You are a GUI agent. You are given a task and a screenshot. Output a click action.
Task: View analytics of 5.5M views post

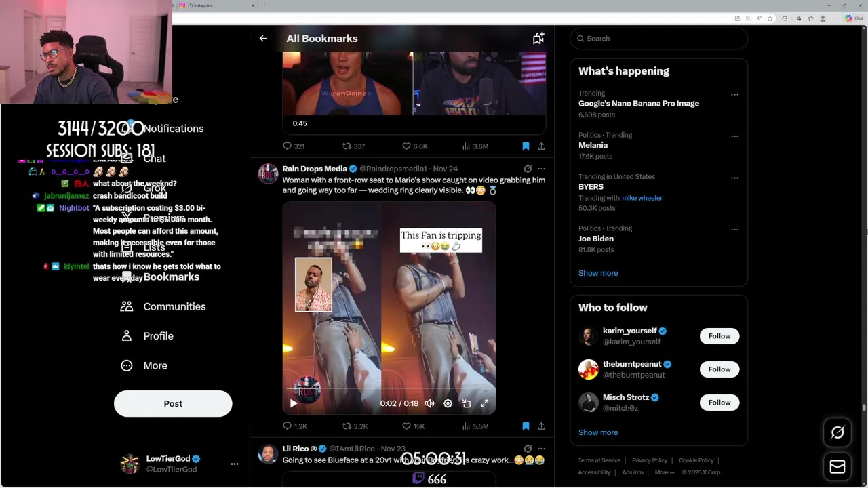pyautogui.click(x=475, y=426)
